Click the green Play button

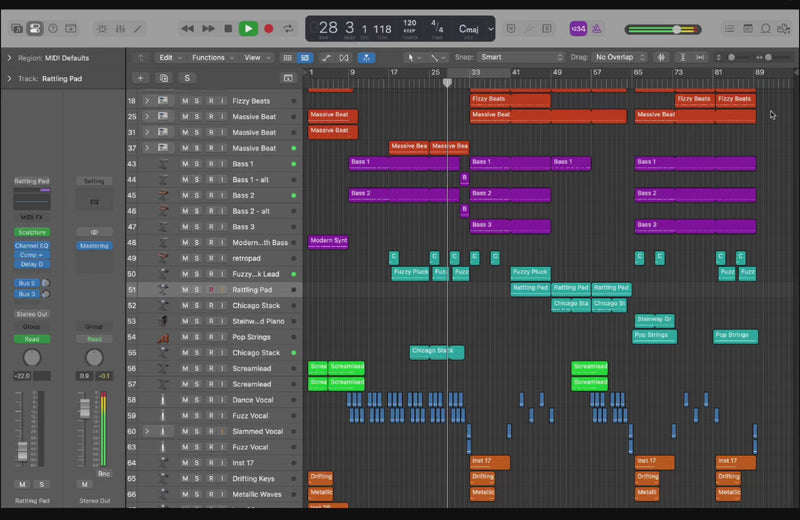(248, 29)
